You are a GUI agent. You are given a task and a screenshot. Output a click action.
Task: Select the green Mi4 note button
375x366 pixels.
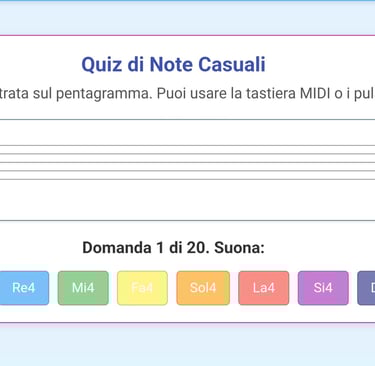pyautogui.click(x=83, y=288)
